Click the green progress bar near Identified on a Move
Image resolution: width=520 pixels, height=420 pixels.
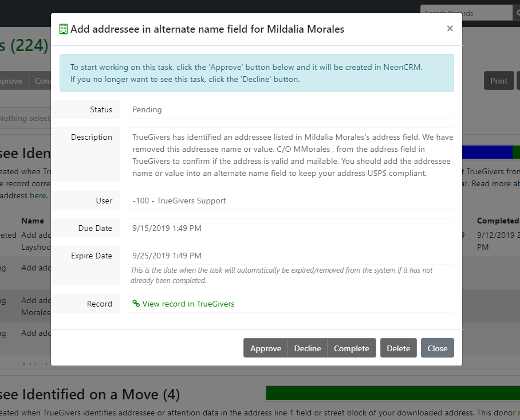pos(393,393)
